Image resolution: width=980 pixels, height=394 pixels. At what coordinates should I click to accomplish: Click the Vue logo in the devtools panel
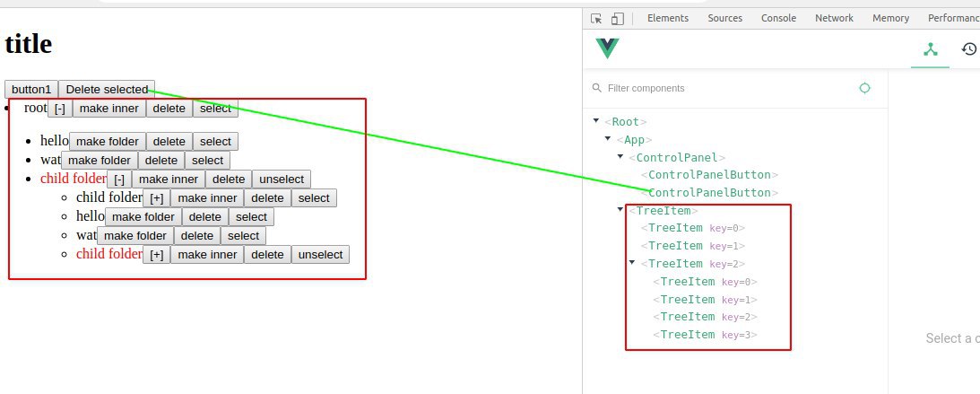pyautogui.click(x=607, y=48)
